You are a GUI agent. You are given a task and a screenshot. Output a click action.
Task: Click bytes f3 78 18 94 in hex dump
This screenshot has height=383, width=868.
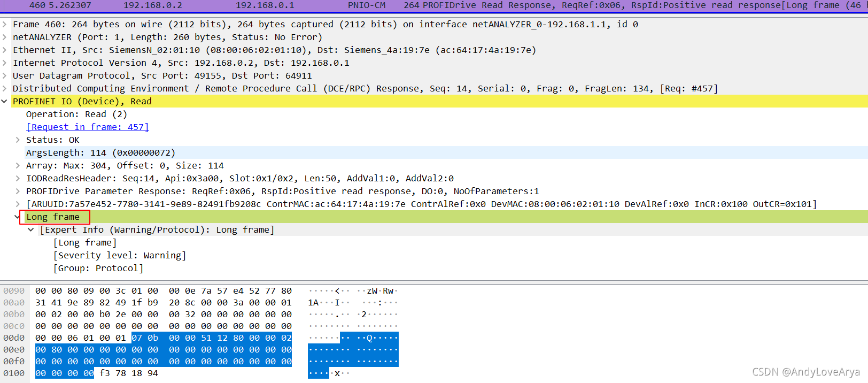coord(129,373)
